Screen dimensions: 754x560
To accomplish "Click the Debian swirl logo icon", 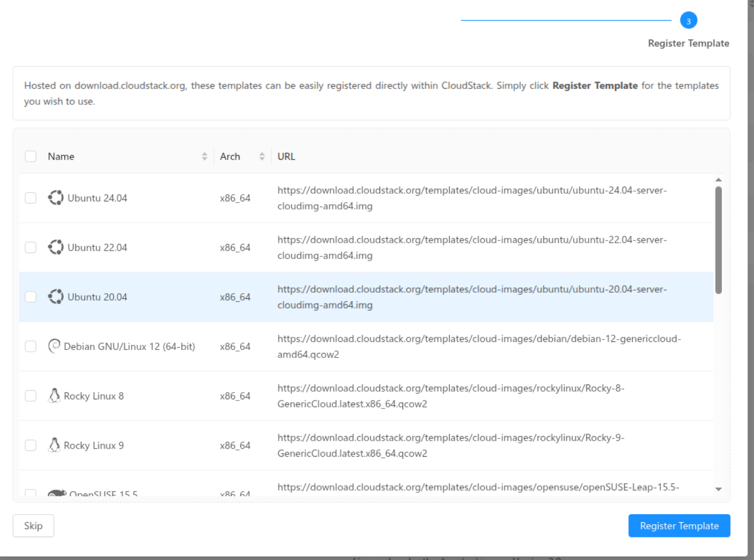I will (53, 346).
